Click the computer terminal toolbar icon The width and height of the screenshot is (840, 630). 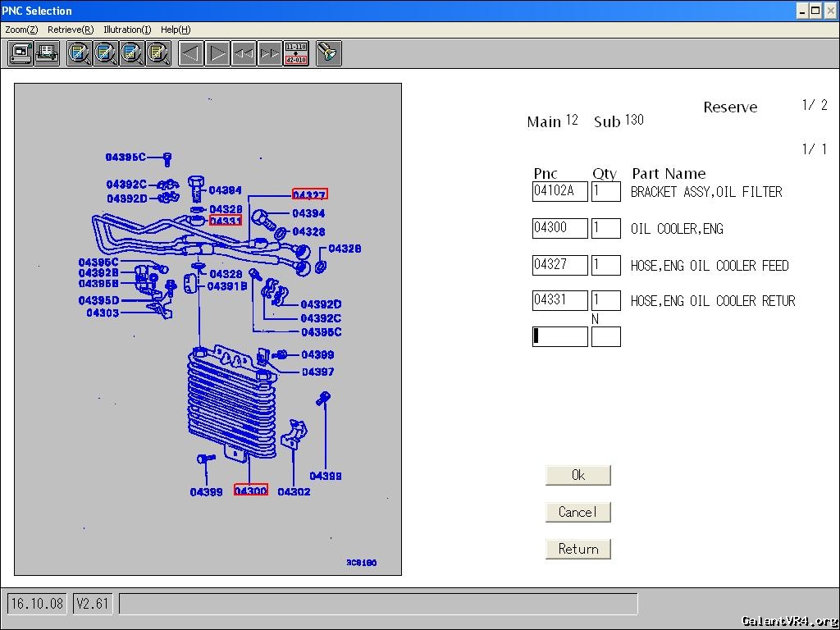(21, 53)
